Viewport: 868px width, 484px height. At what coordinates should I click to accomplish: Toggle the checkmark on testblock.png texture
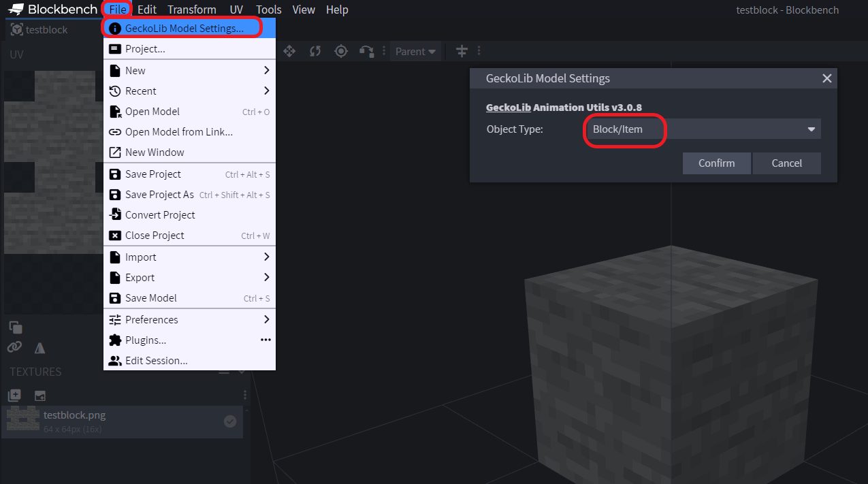pyautogui.click(x=229, y=421)
